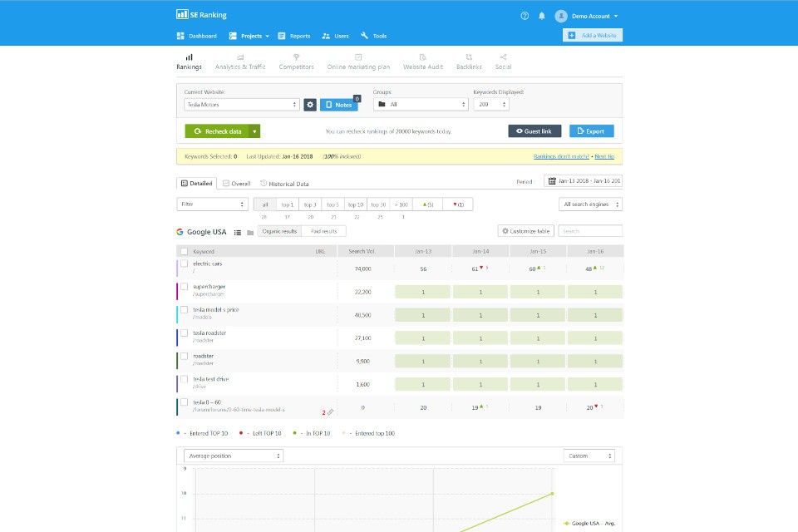Check the tesla test drive keyword
The width and height of the screenshot is (798, 532).
pos(185,379)
